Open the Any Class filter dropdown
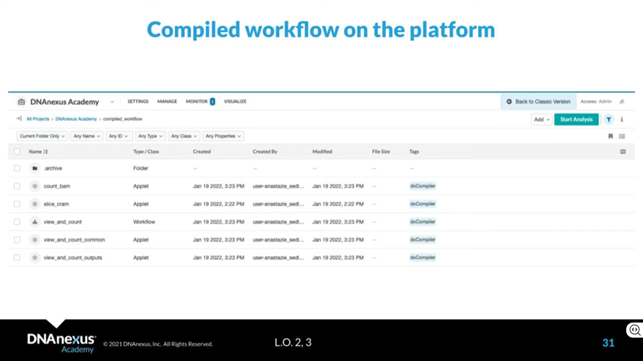 tap(184, 136)
